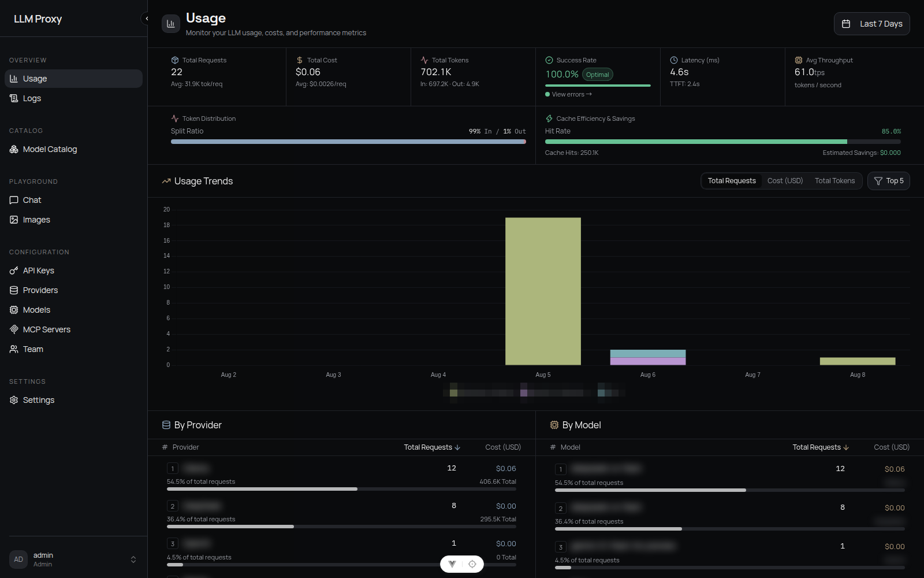Select the Total Requests chart tab

click(732, 181)
